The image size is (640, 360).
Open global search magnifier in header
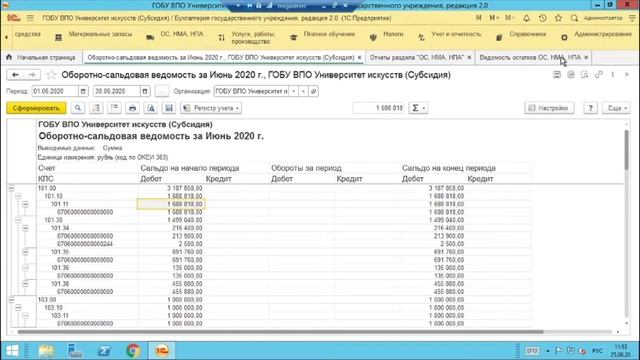click(x=574, y=18)
